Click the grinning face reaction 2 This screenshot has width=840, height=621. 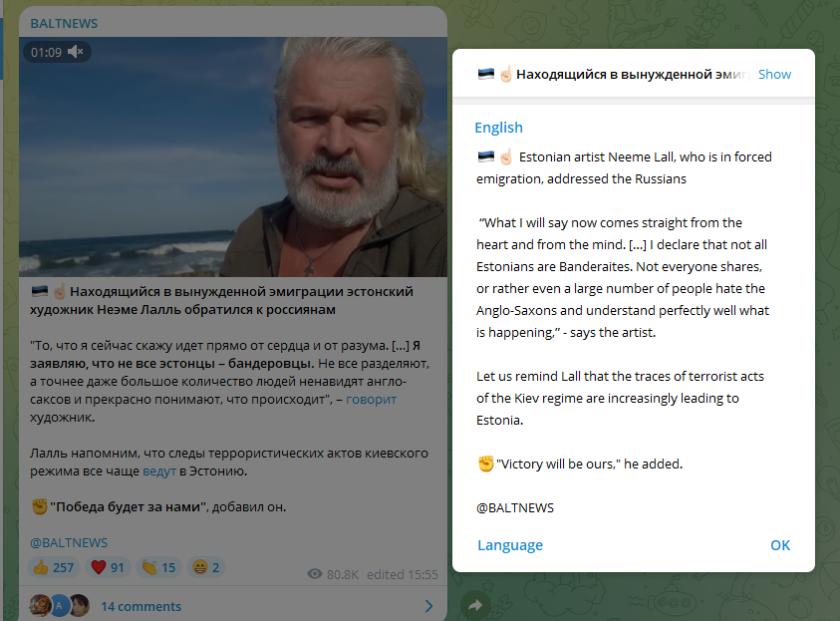click(206, 567)
